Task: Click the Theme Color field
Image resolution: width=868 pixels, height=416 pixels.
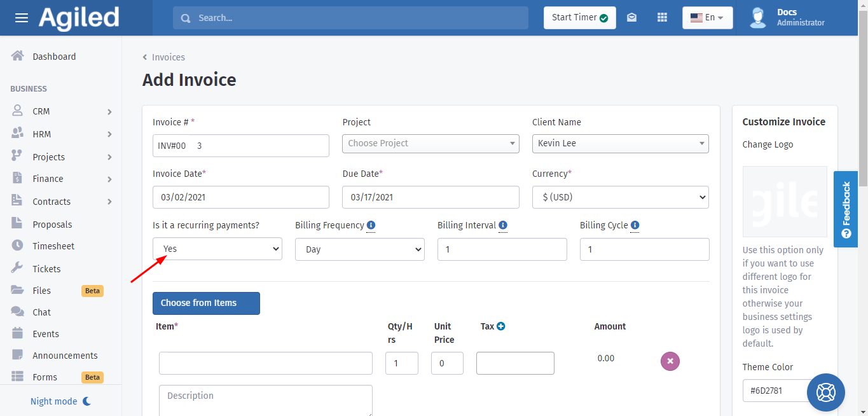Action: (x=775, y=391)
